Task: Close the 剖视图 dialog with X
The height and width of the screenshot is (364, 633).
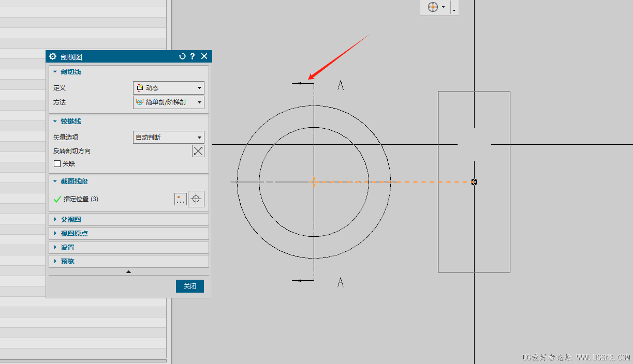Action: (x=204, y=56)
